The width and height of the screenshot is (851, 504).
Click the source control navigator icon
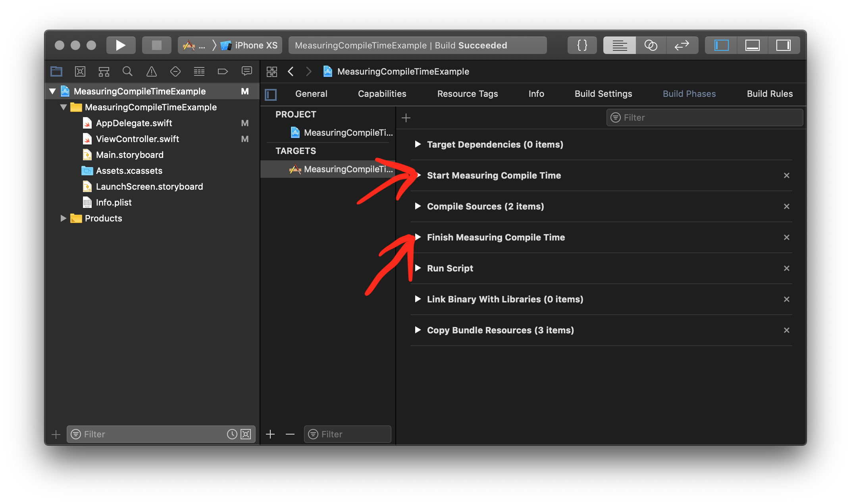(80, 71)
